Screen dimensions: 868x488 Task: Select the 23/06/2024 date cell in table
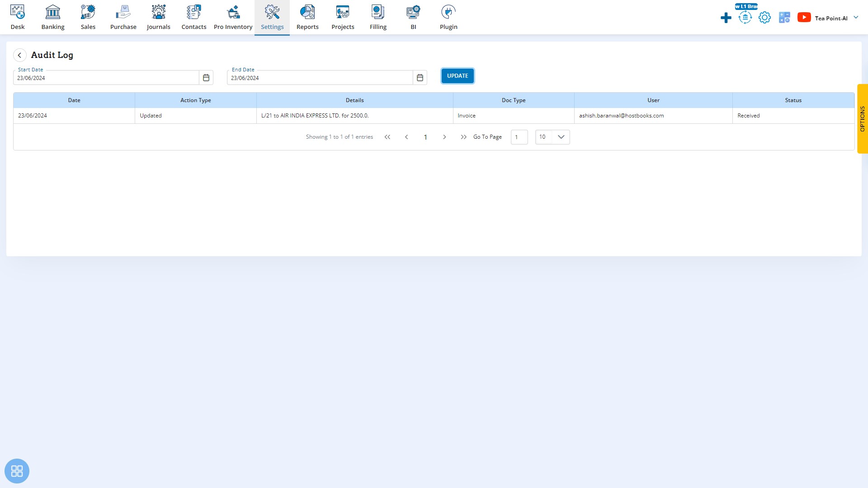point(74,116)
